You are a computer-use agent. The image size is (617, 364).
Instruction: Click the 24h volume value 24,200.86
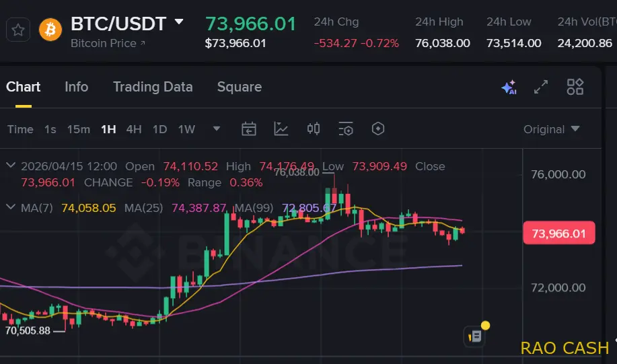click(585, 43)
